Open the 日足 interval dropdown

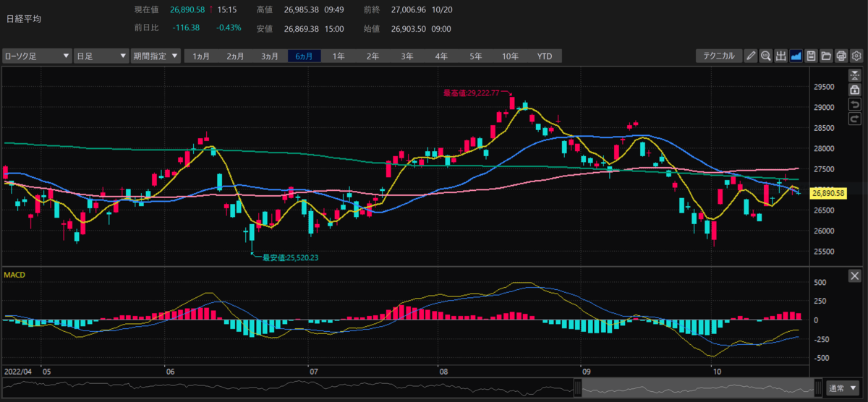(x=101, y=56)
